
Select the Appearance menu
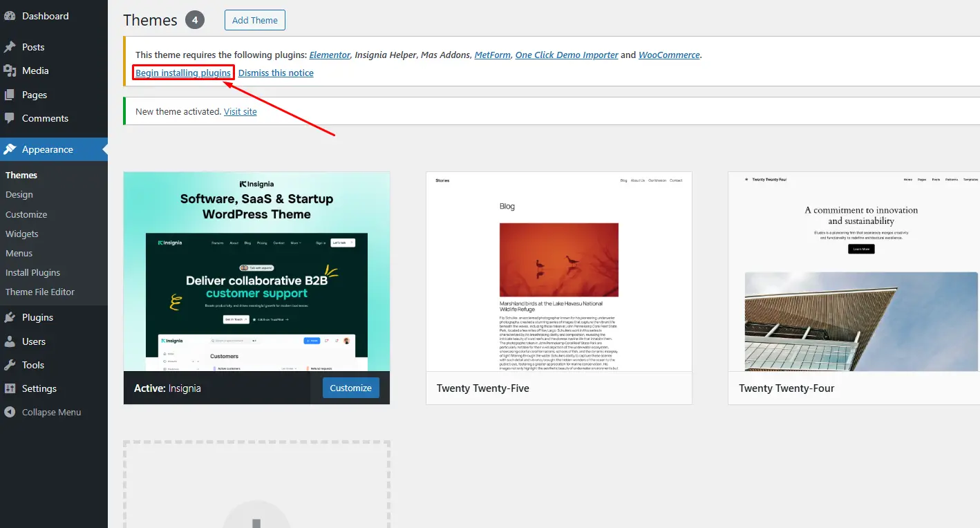[x=54, y=149]
